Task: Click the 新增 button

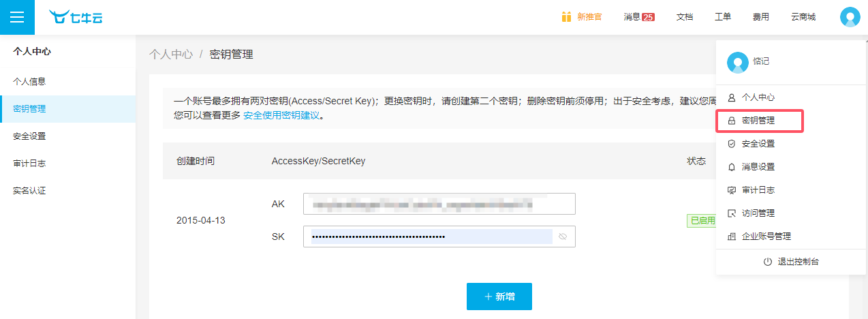Action: pyautogui.click(x=499, y=297)
